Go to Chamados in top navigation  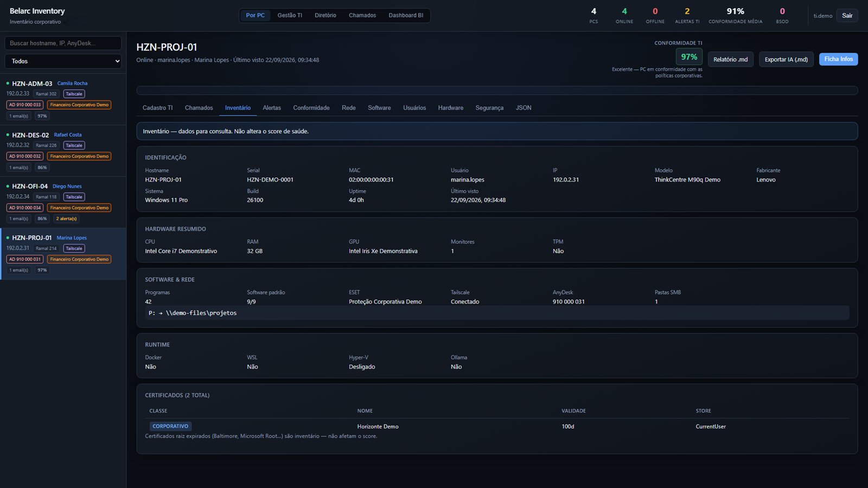(362, 15)
